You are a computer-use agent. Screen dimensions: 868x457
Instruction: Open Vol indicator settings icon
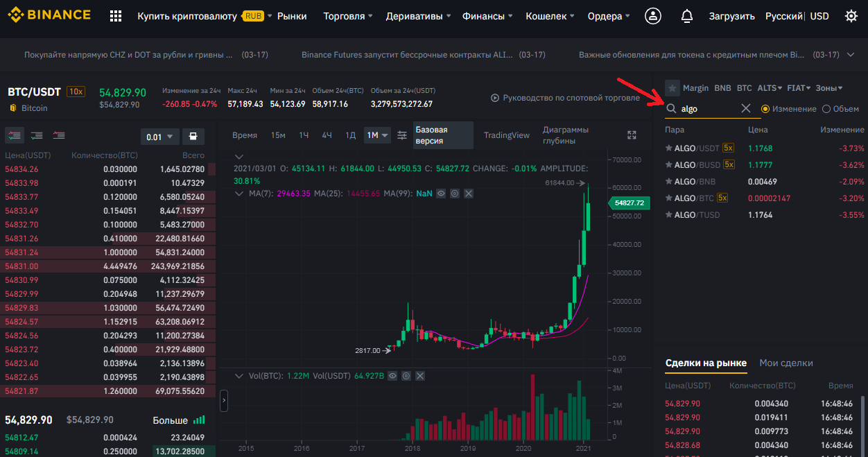[406, 376]
